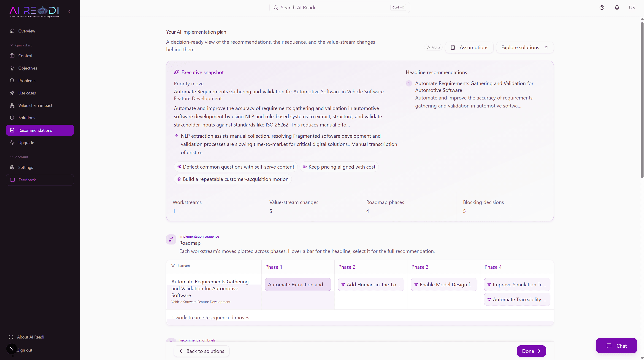This screenshot has height=360, width=644.
Task: Click the Alpha flask badge
Action: point(433,48)
